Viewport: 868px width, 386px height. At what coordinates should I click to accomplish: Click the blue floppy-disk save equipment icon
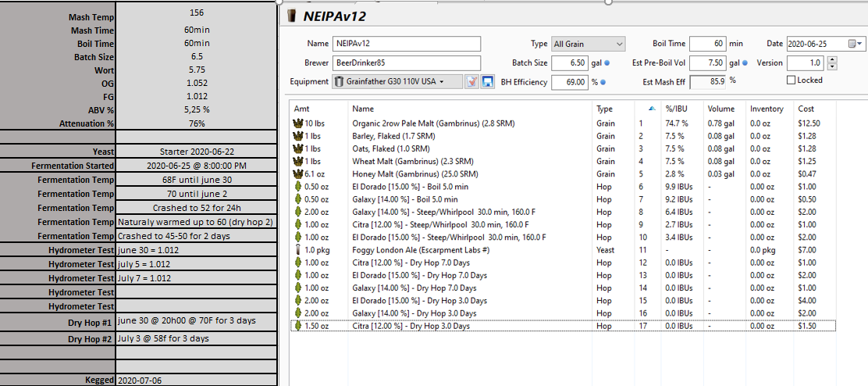click(x=487, y=82)
